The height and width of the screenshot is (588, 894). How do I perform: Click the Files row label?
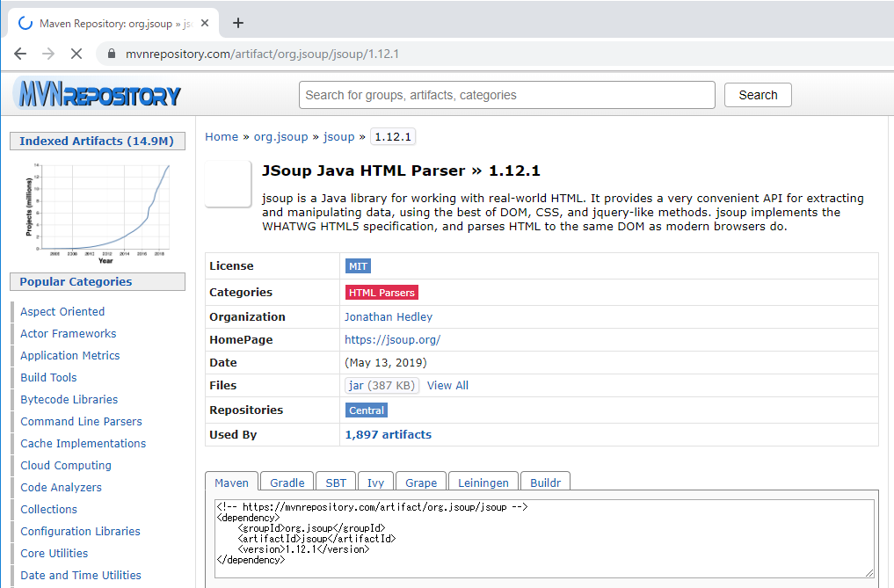click(x=223, y=386)
